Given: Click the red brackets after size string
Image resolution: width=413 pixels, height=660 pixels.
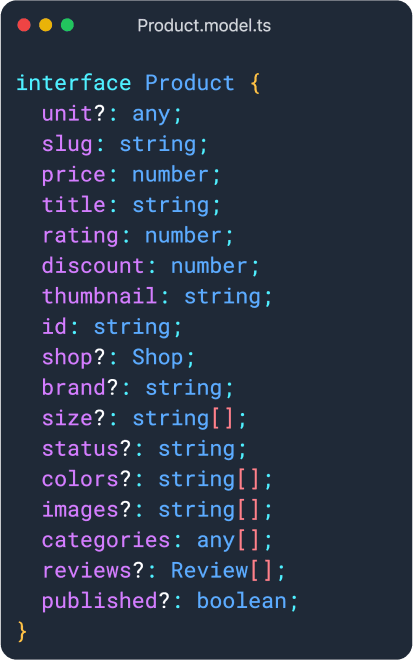Looking at the screenshot, I should pos(222,419).
